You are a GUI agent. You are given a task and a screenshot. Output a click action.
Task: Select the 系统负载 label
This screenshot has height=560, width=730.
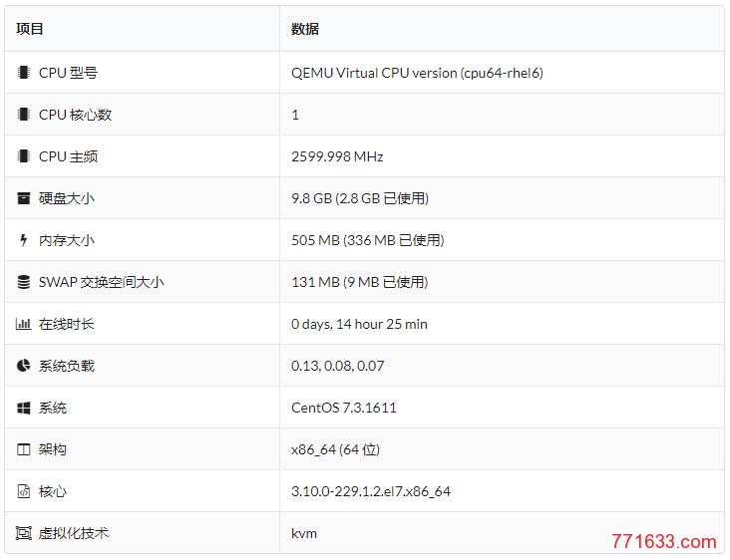click(67, 366)
